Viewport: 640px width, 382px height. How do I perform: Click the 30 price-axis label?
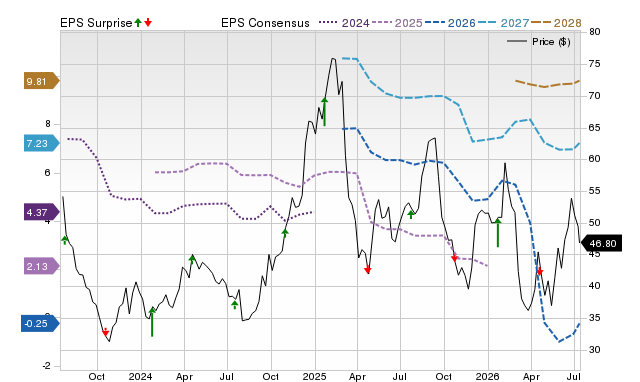pos(595,350)
